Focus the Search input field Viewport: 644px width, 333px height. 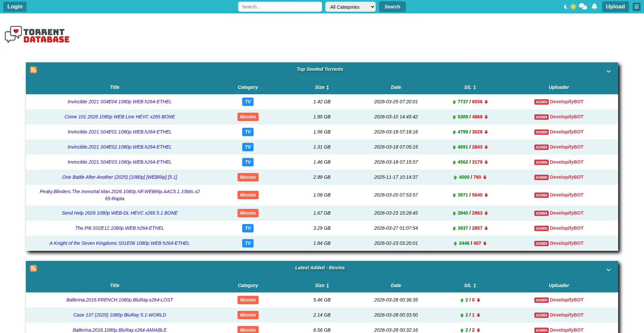(280, 7)
